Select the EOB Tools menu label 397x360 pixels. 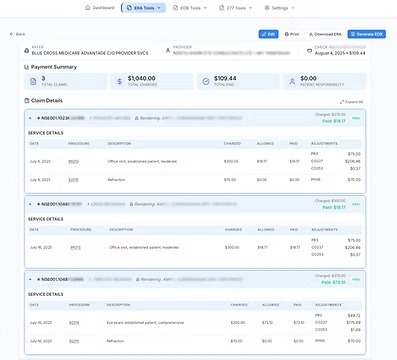tap(190, 8)
